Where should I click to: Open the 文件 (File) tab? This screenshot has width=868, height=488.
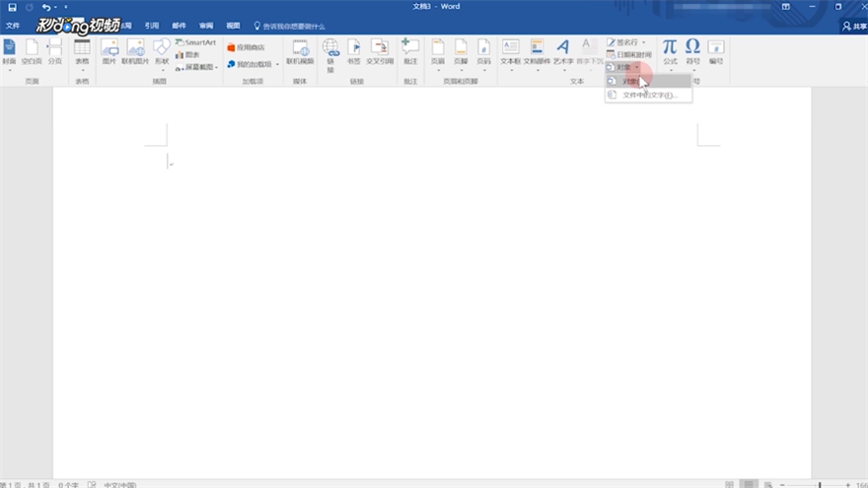click(x=13, y=26)
